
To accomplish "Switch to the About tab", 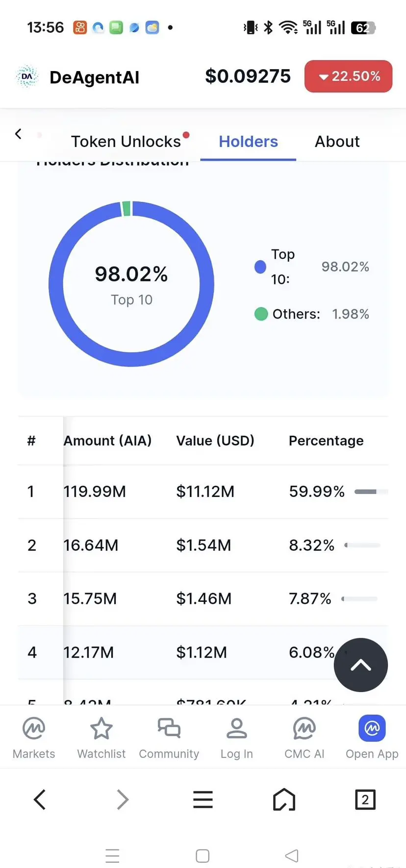I will [337, 142].
